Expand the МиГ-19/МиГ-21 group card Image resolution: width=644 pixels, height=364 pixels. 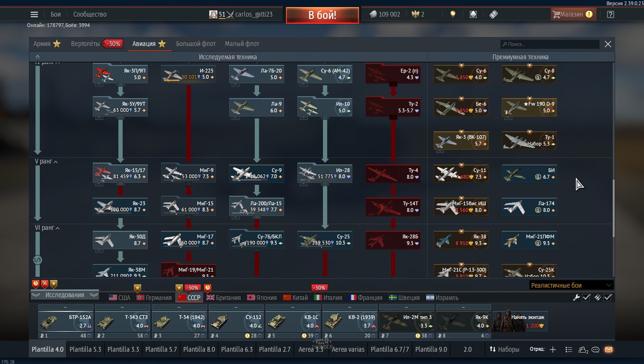188,269
